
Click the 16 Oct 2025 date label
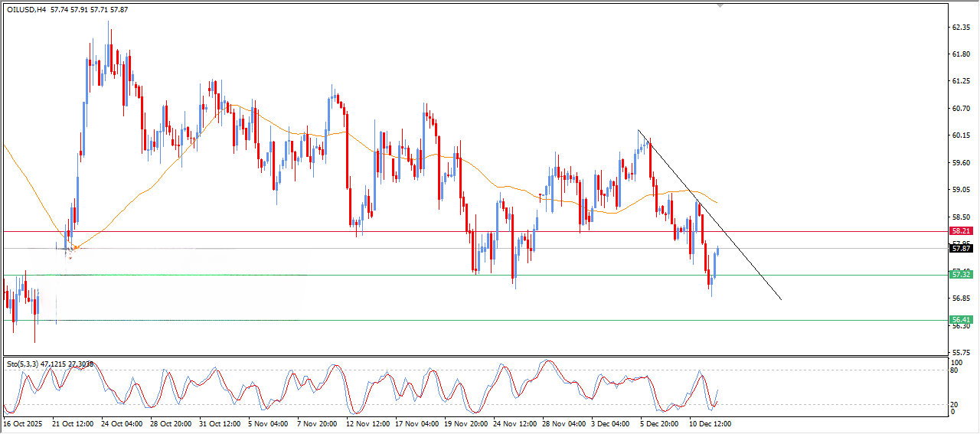click(24, 423)
